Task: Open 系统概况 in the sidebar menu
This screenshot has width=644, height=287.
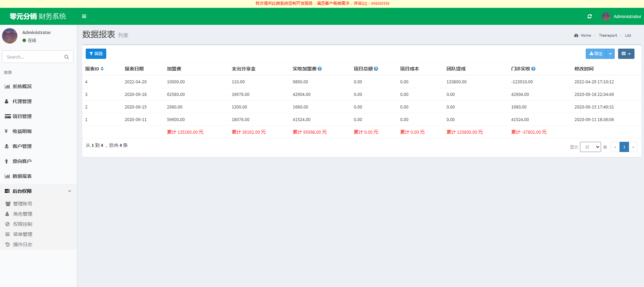Action: point(22,86)
